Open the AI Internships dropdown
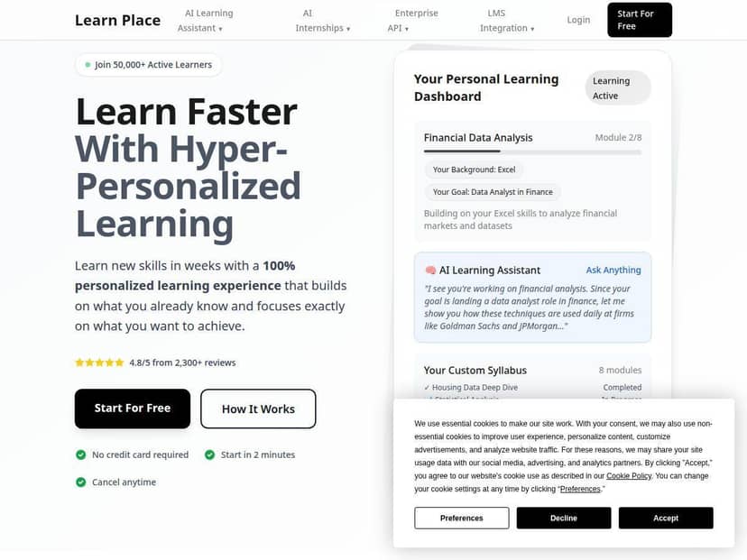747x560 pixels. pyautogui.click(x=321, y=19)
